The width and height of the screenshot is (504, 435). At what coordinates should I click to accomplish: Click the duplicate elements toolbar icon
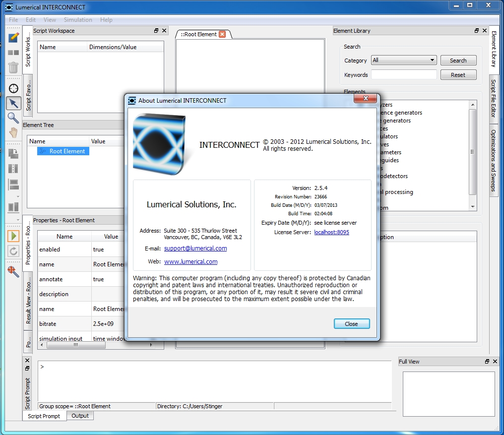click(x=13, y=53)
